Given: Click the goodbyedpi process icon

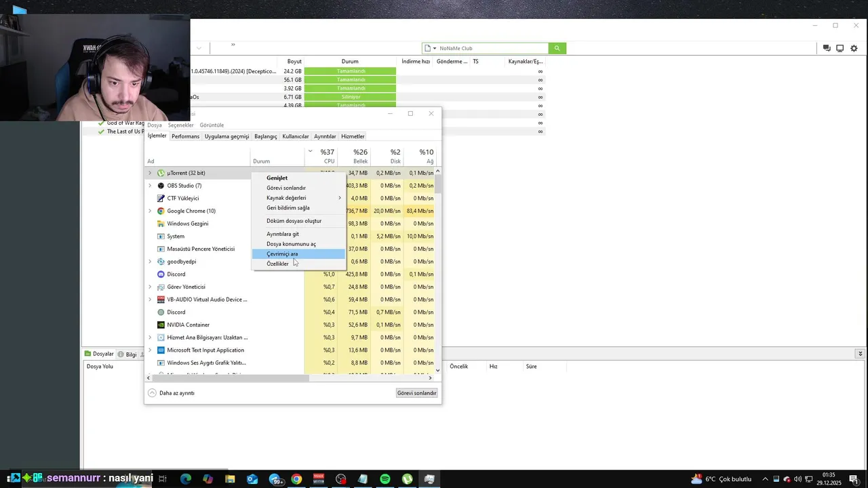Looking at the screenshot, I should 161,262.
